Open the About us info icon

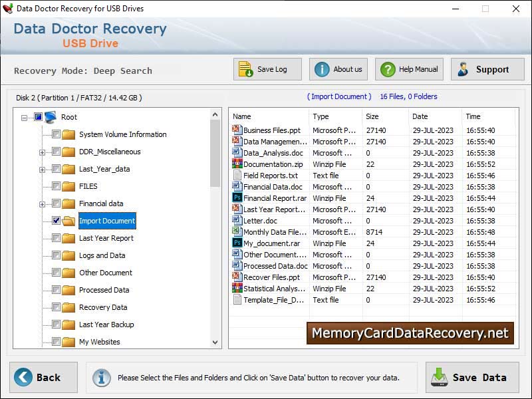[x=323, y=68]
